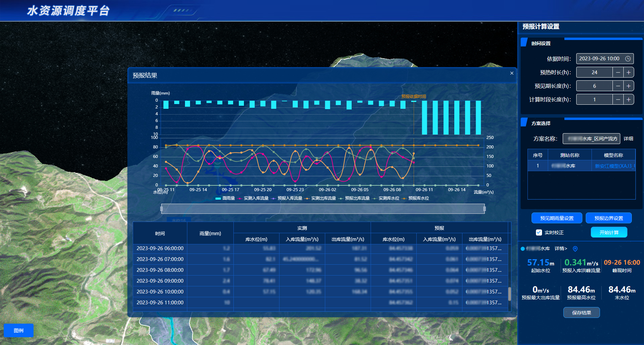This screenshot has width=644, height=345.
Task: Open the clock picker for 依据时间
Action: [628, 59]
